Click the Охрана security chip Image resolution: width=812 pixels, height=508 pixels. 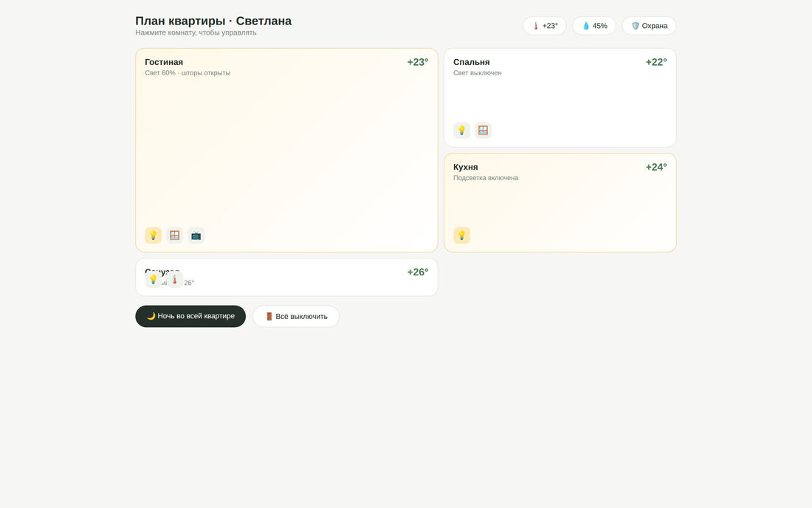pos(649,26)
